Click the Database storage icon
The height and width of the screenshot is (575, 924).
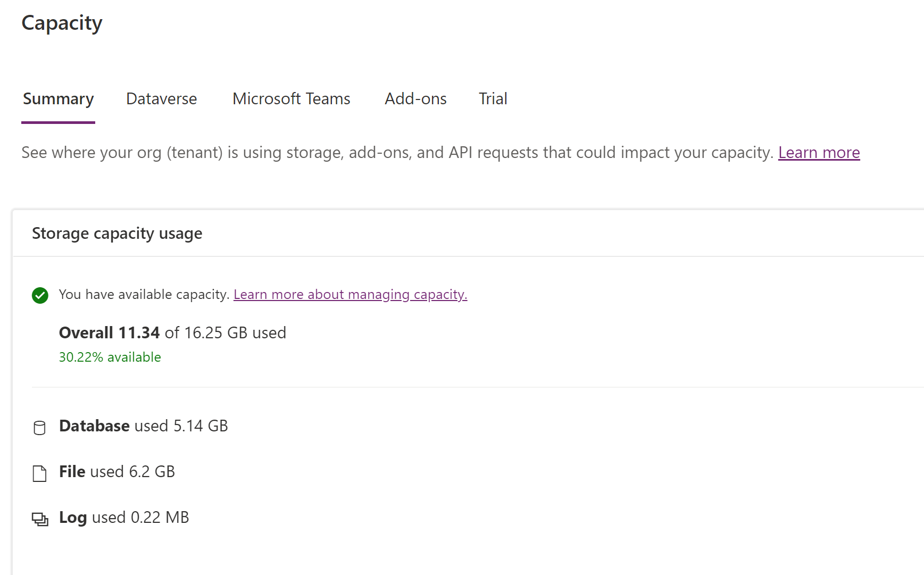point(39,426)
